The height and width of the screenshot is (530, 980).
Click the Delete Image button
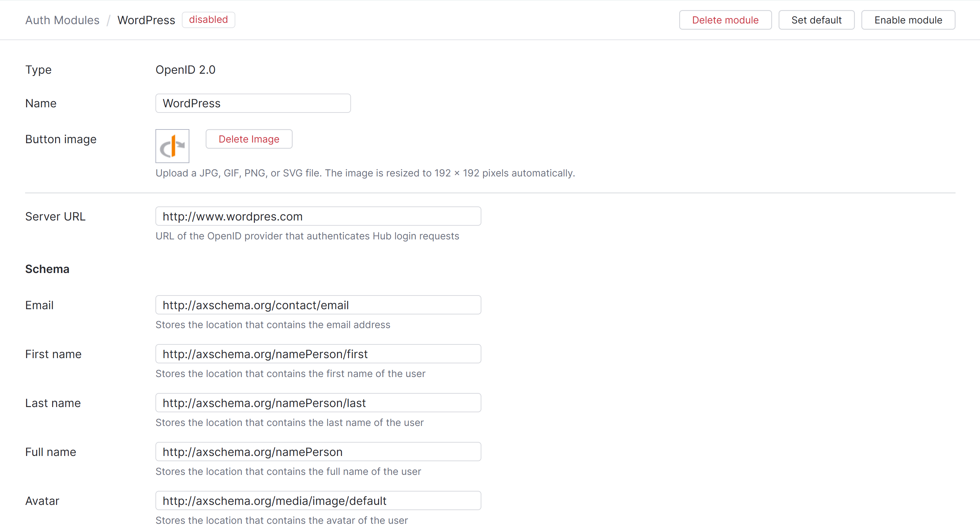tap(249, 139)
